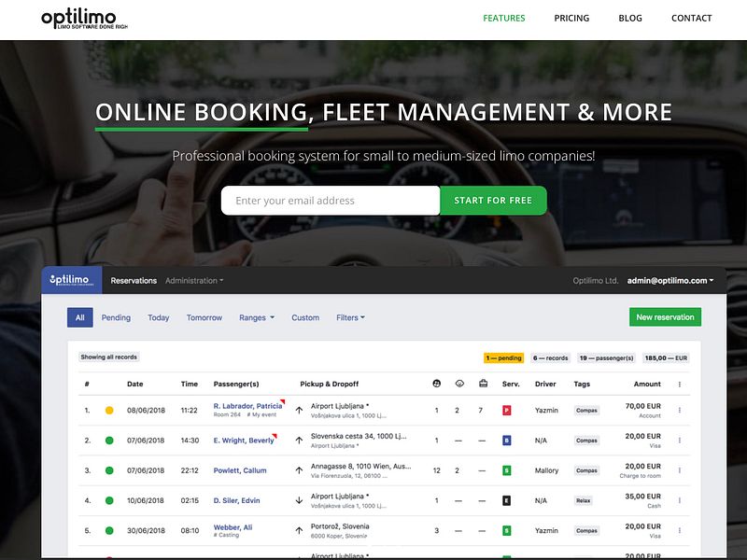Click the Start for Free button
The height and width of the screenshot is (560, 747).
[493, 201]
